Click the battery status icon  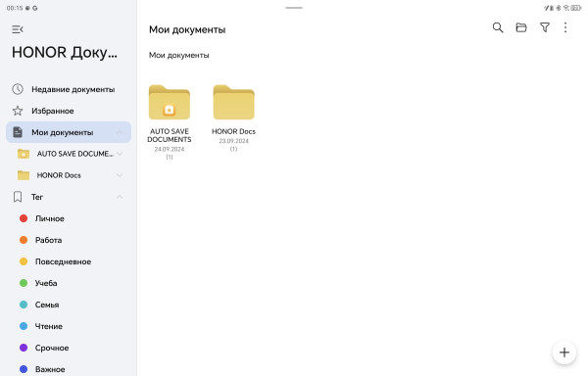click(x=576, y=8)
